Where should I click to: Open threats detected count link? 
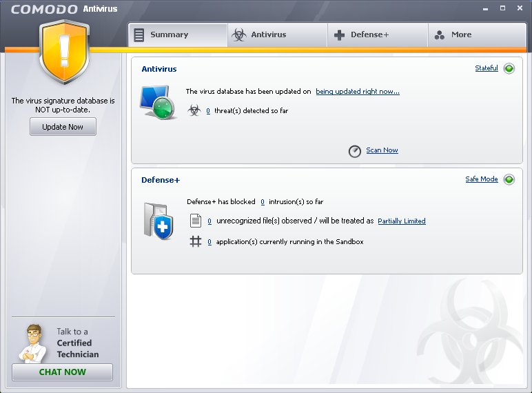[208, 110]
